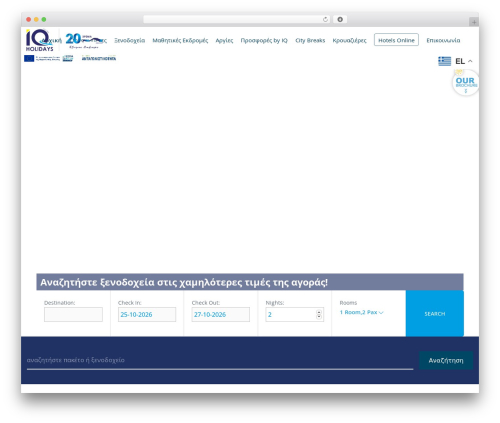Click the browser extension icon beside the address bar

pos(340,19)
